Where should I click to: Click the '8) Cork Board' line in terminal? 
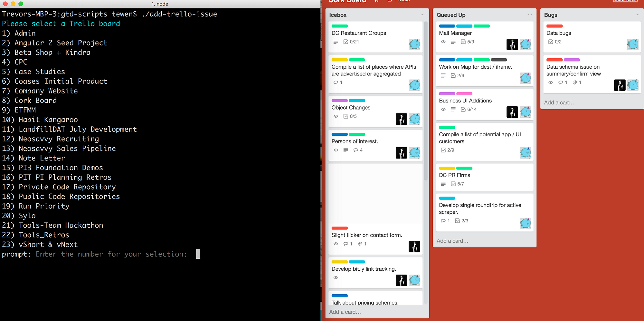point(29,101)
